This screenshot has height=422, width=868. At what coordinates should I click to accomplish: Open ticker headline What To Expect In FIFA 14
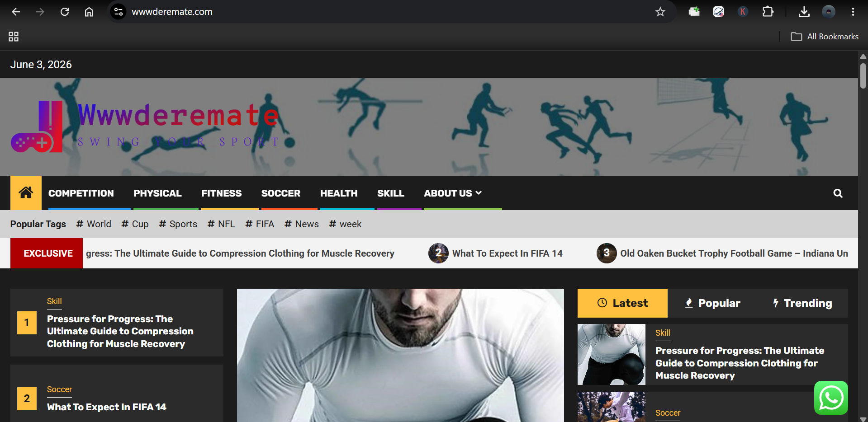coord(508,253)
